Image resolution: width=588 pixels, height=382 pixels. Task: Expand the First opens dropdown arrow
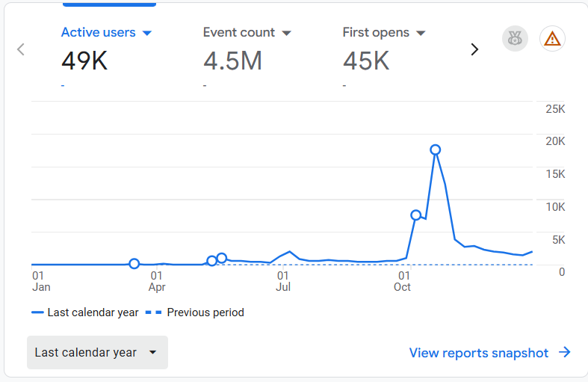(x=421, y=33)
